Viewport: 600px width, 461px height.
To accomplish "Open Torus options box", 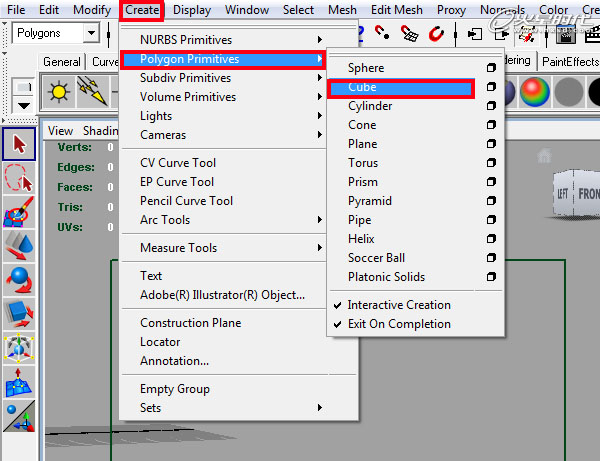I will point(491,163).
